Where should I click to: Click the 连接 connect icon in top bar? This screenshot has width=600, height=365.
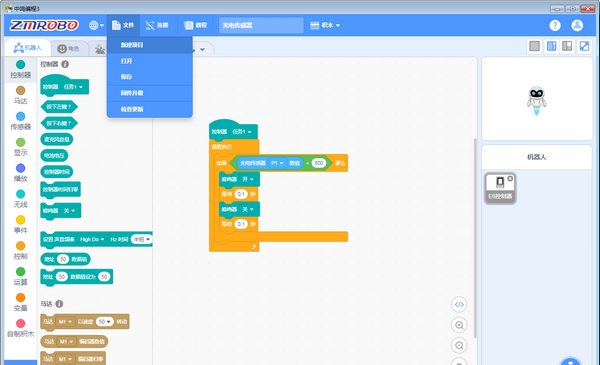tap(149, 25)
